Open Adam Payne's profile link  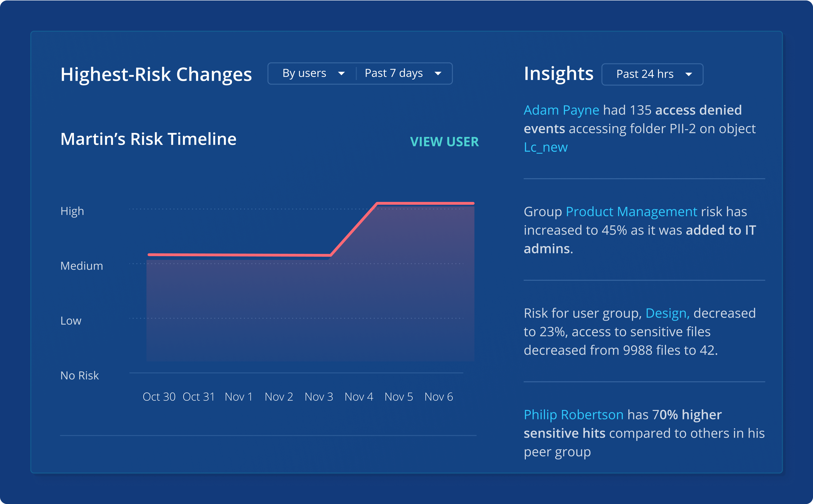point(561,110)
